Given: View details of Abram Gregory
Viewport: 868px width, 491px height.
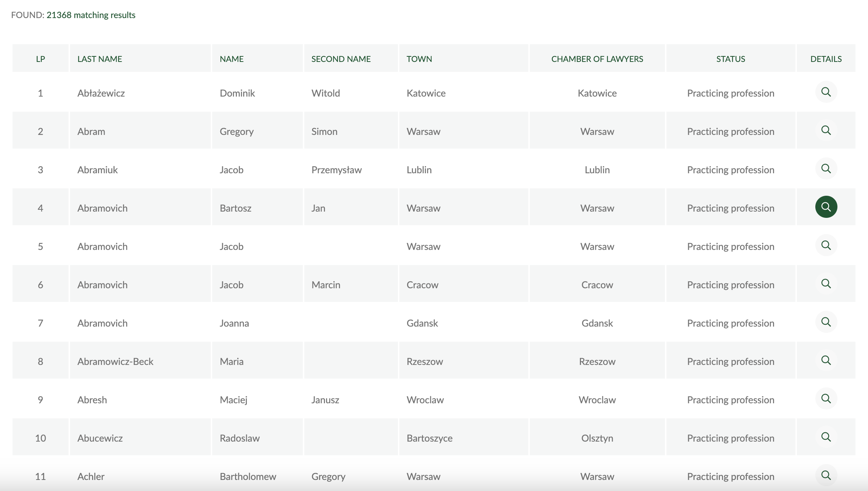Looking at the screenshot, I should pos(826,130).
